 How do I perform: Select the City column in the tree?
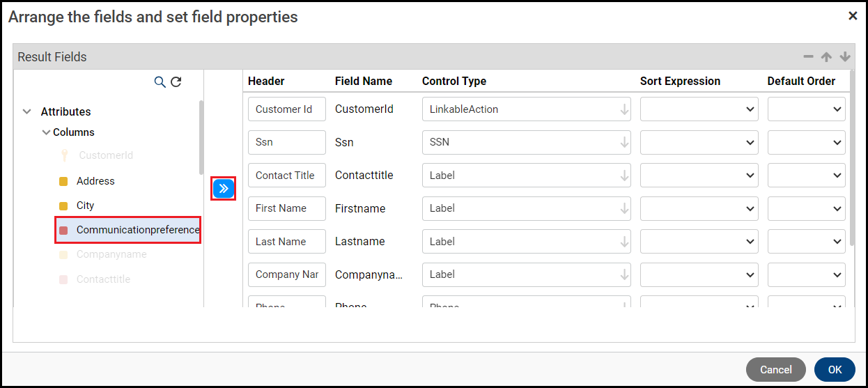click(85, 205)
